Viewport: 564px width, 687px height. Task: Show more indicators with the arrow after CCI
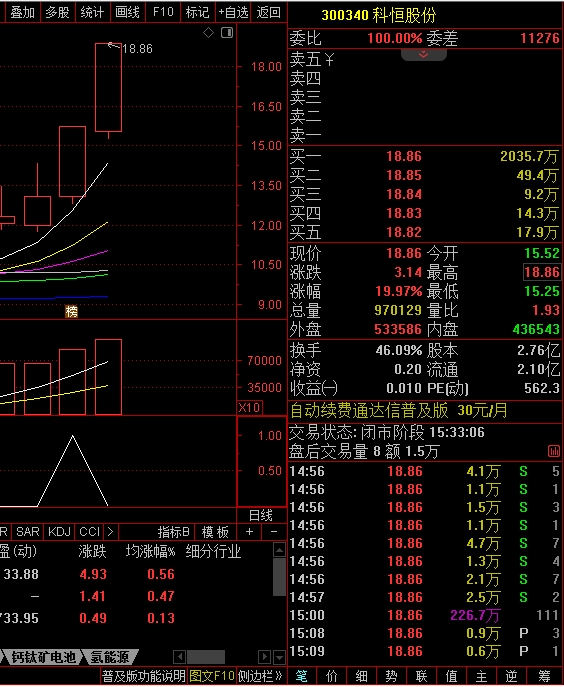110,532
